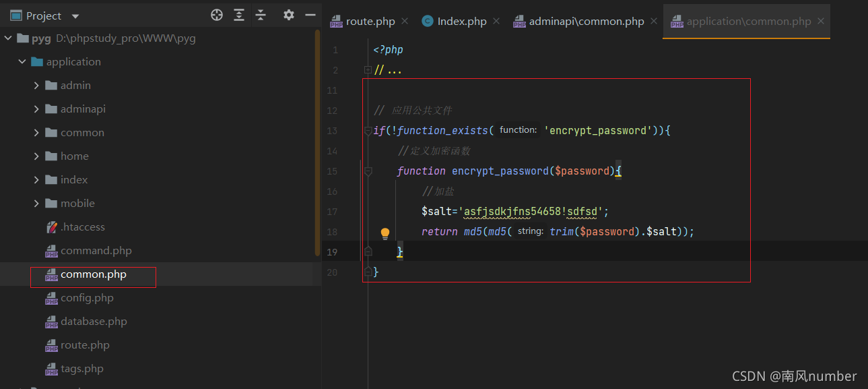Click the .htaccess file icon
The height and width of the screenshot is (389, 868).
click(51, 227)
